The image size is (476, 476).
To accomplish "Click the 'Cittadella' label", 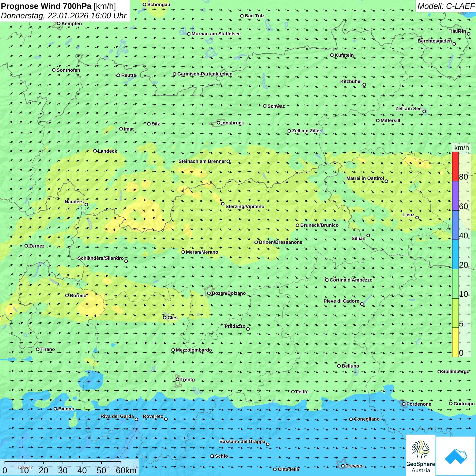I will (x=289, y=469).
